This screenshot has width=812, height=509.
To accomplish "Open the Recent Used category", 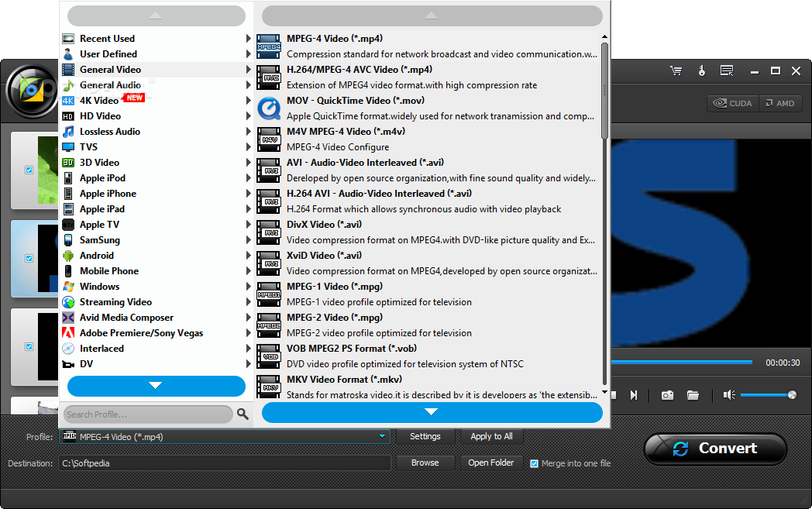I will click(x=156, y=38).
